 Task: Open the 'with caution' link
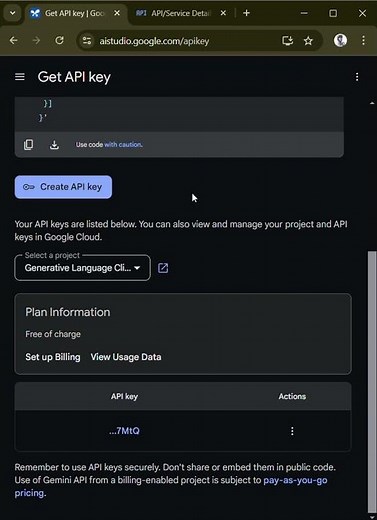click(123, 145)
